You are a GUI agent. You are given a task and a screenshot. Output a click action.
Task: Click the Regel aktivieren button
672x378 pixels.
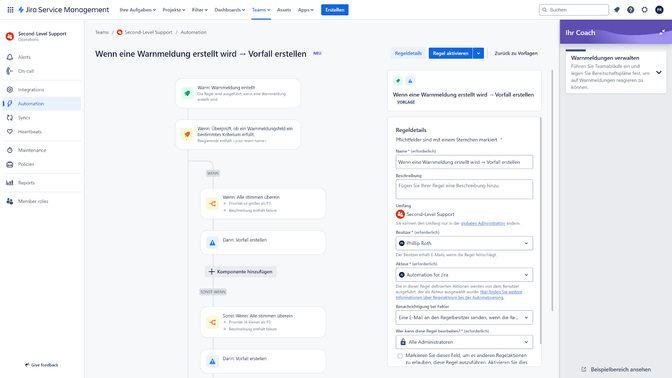pos(450,53)
